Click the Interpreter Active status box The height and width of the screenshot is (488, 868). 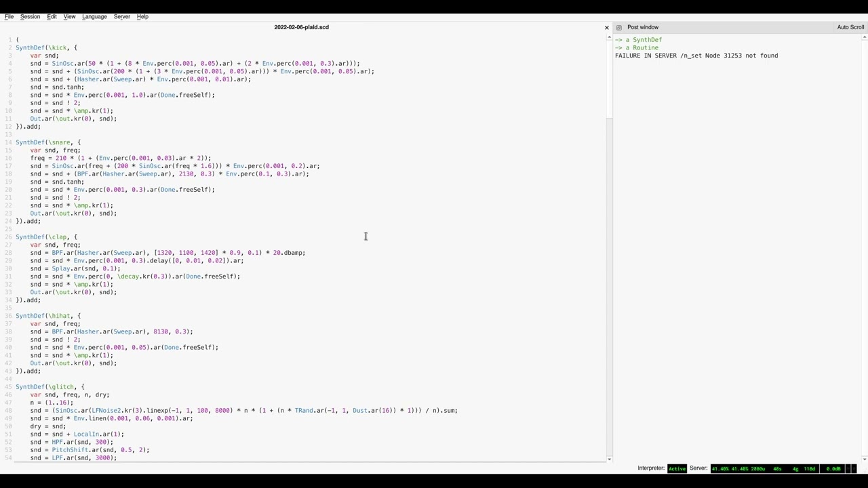[x=677, y=468]
